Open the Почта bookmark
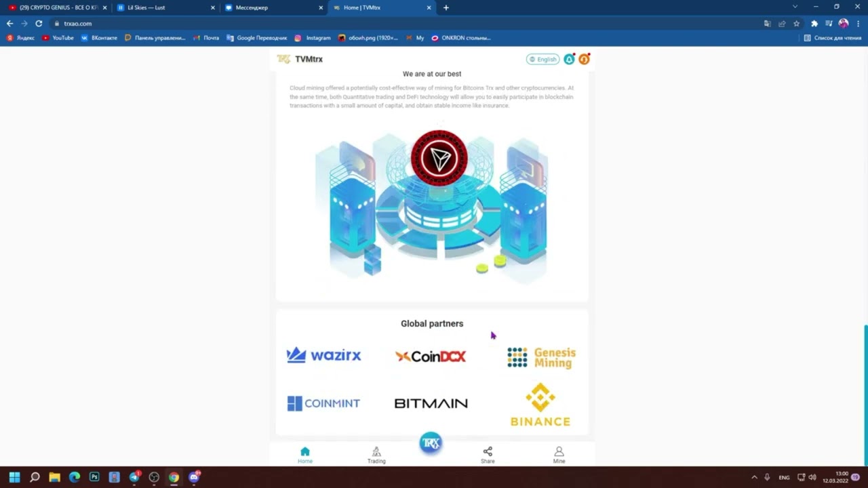Image resolution: width=868 pixels, height=488 pixels. coord(206,38)
